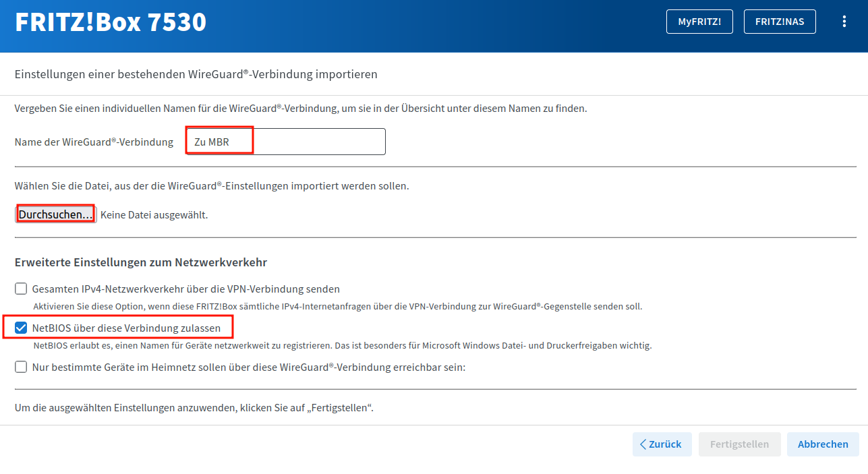868x474 pixels.
Task: Open the FRITZ!NAS page
Action: (779, 22)
